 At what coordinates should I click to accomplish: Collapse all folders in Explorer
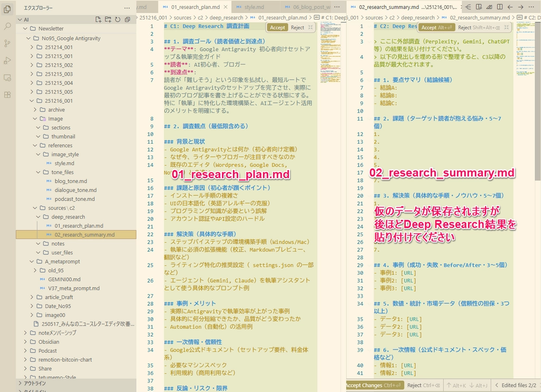[x=127, y=20]
